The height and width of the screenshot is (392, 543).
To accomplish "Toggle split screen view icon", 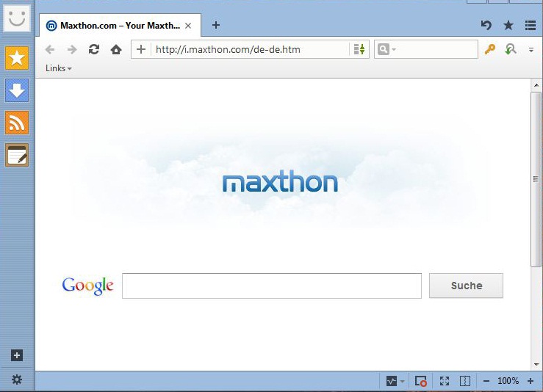I will pyautogui.click(x=464, y=381).
